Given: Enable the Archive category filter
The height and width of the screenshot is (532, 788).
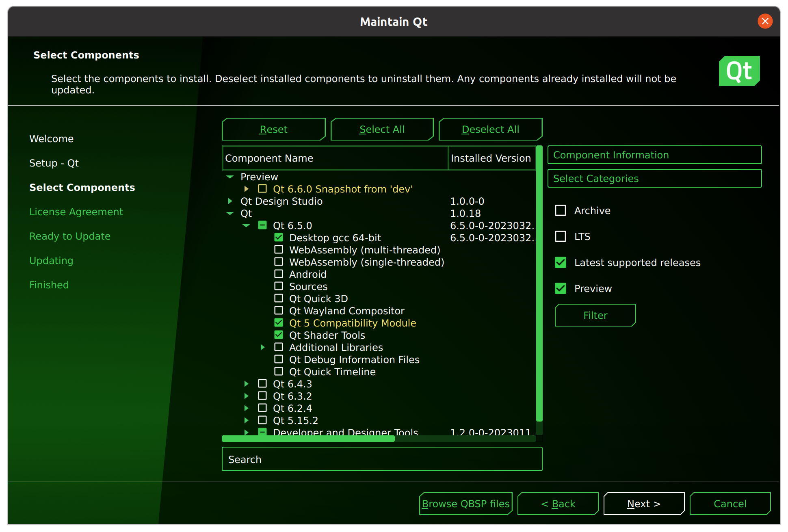Looking at the screenshot, I should pyautogui.click(x=561, y=210).
